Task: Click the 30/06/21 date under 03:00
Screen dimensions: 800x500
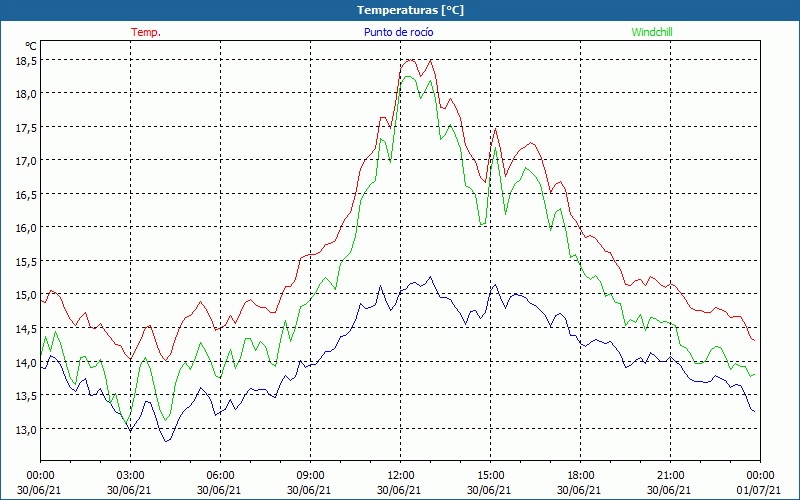Action: [129, 490]
